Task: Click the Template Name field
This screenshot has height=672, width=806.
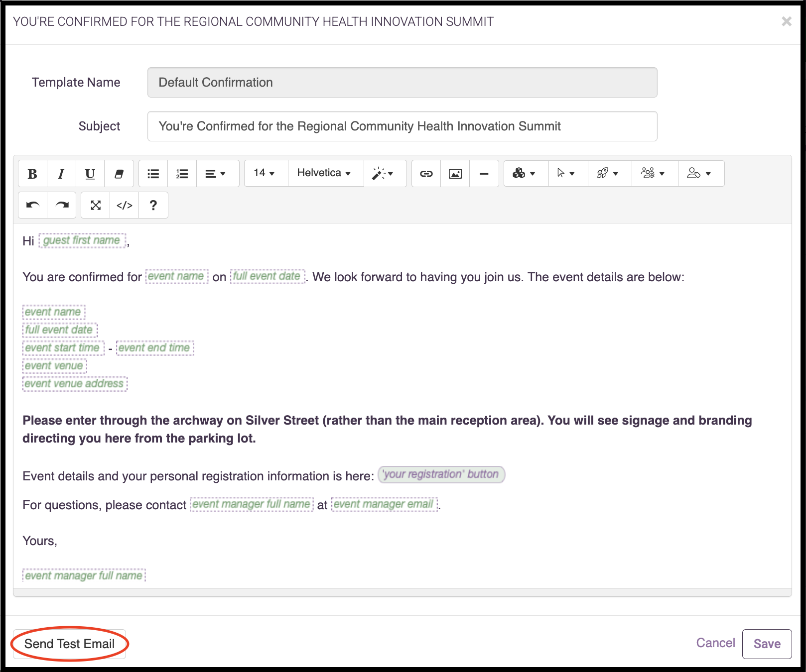Action: 403,83
